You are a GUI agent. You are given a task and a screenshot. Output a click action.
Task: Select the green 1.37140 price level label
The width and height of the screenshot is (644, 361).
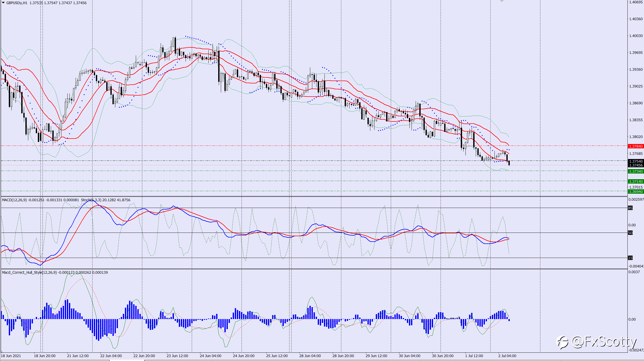pyautogui.click(x=636, y=182)
